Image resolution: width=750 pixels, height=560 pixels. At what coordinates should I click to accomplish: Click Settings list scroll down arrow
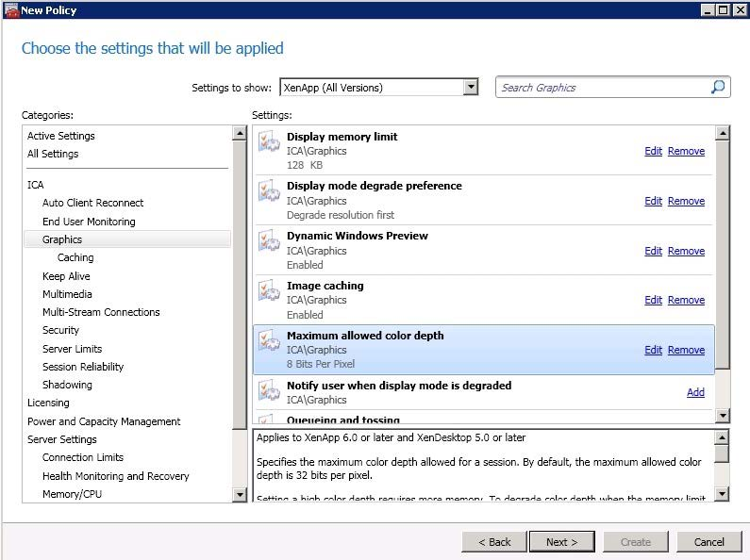click(723, 416)
